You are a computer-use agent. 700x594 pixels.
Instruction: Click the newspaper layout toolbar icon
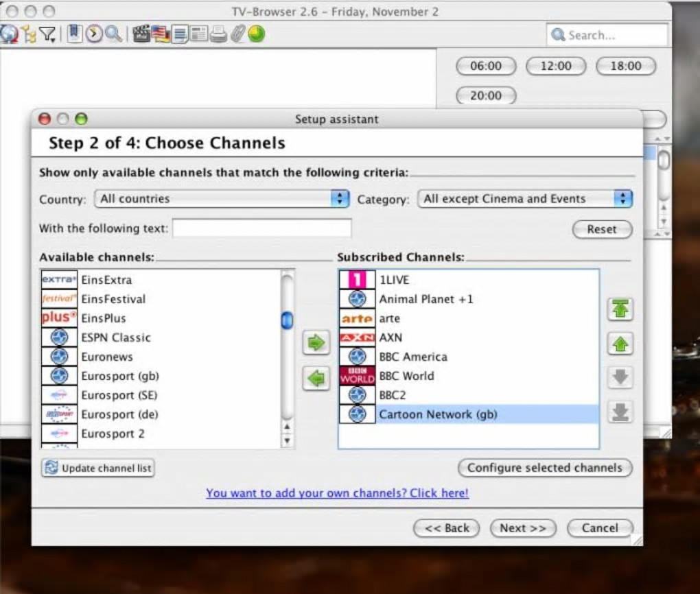coord(199,34)
